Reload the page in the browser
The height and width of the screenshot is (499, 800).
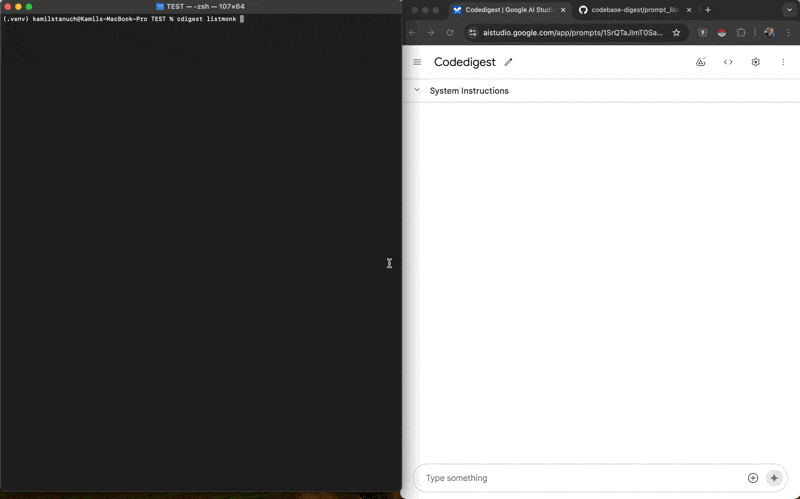450,32
